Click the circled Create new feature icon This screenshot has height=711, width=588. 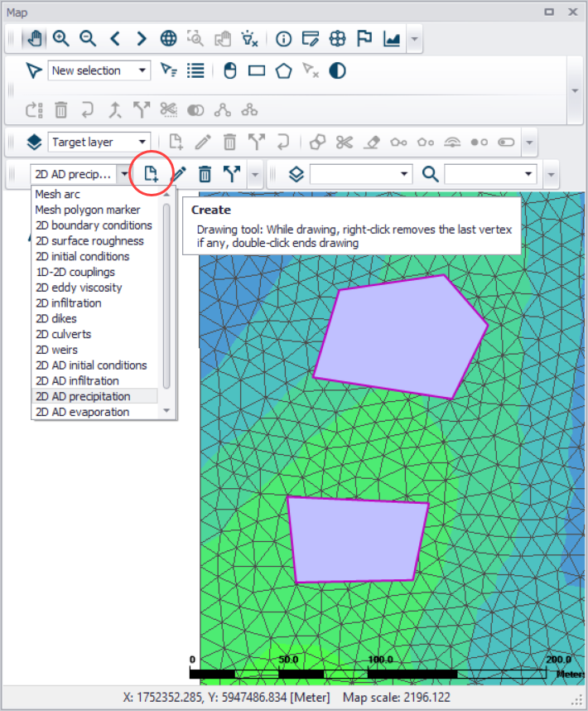coord(151,174)
